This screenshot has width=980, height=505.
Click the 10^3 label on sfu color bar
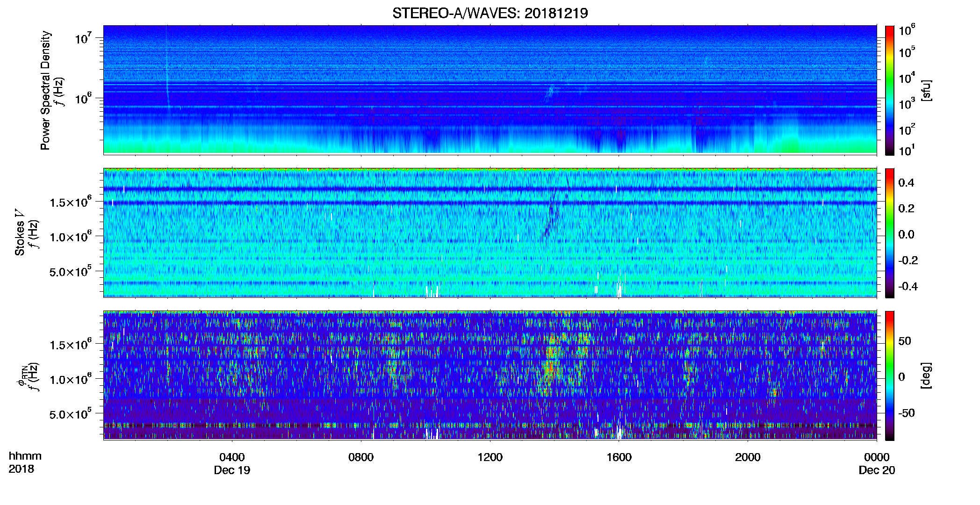tap(907, 103)
